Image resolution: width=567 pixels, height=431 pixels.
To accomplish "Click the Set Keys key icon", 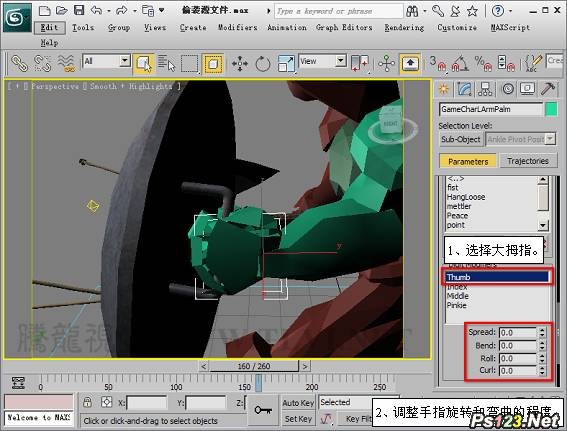I will (263, 410).
